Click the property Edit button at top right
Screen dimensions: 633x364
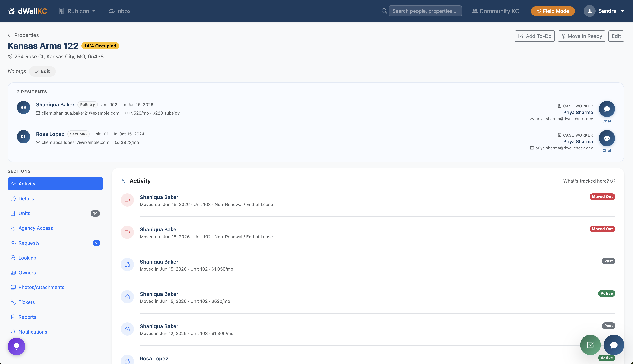pyautogui.click(x=616, y=36)
